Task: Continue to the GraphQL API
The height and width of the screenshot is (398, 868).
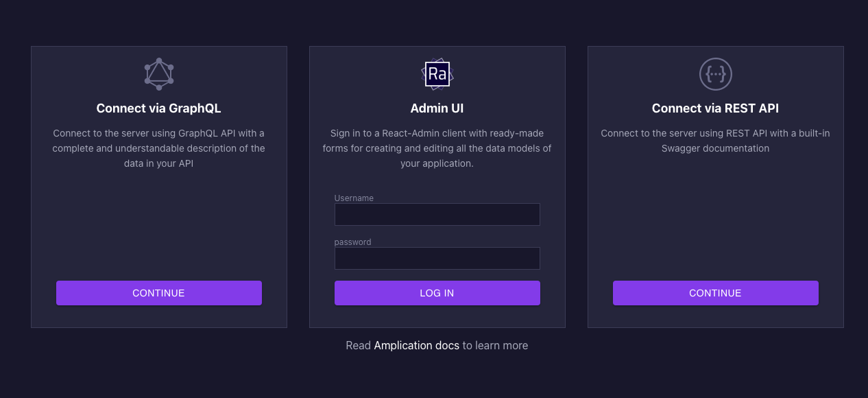Action: click(159, 293)
